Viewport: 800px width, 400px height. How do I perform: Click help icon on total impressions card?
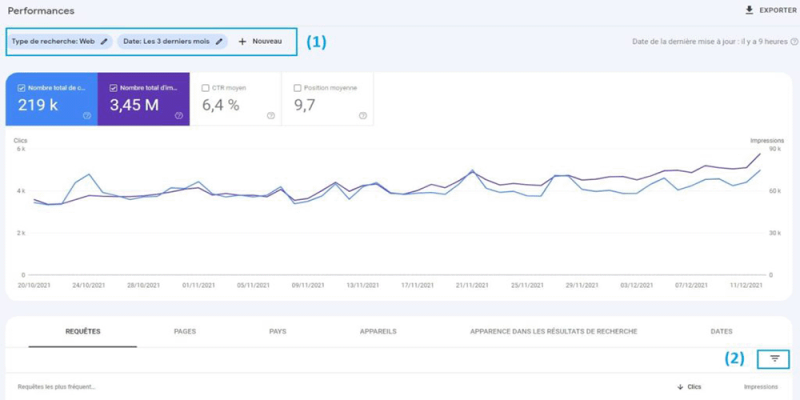pyautogui.click(x=179, y=116)
